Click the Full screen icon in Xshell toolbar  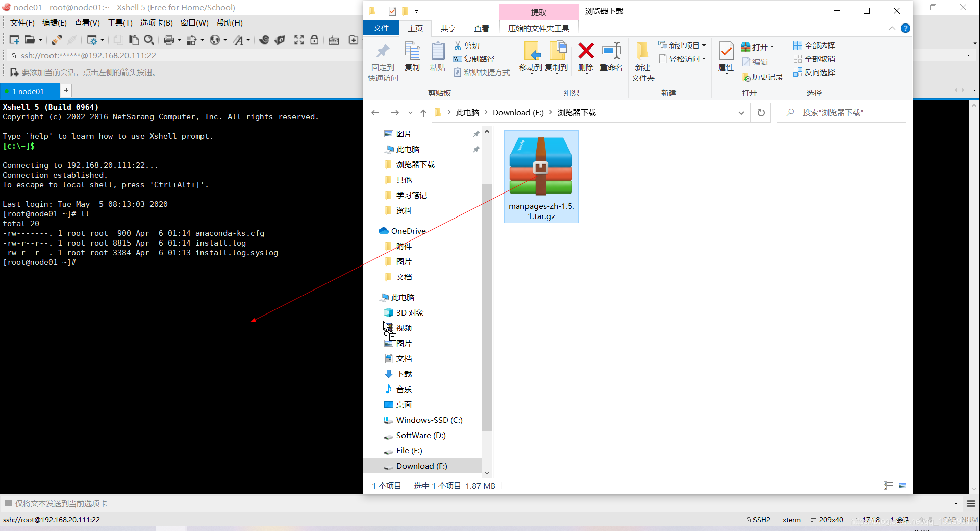[299, 40]
